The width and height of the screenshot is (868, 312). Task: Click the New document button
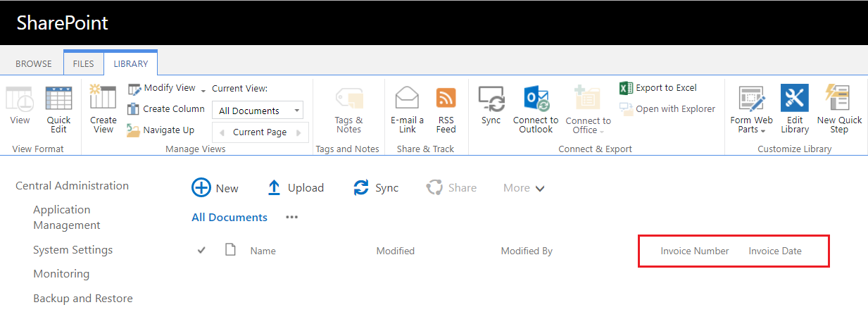pos(215,188)
